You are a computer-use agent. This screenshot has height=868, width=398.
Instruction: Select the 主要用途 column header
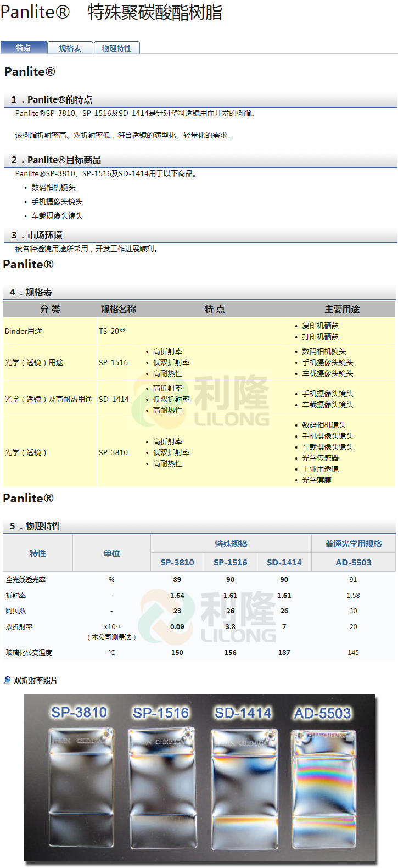tap(342, 310)
